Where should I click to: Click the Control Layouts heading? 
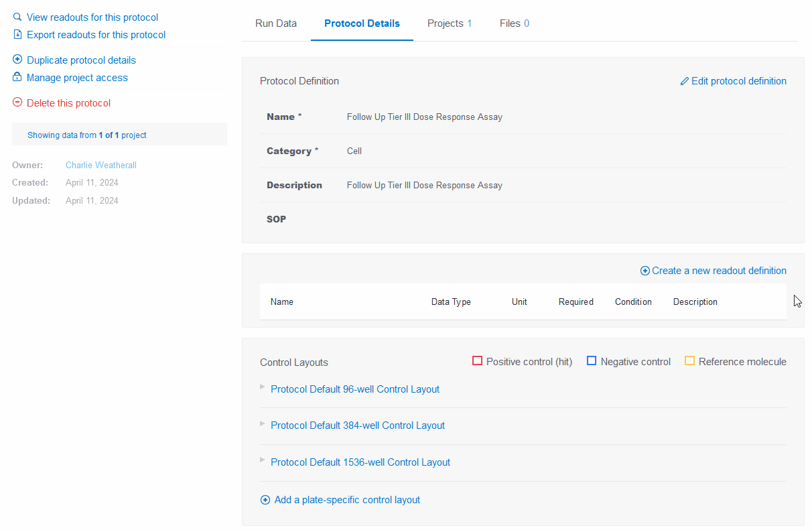click(294, 362)
